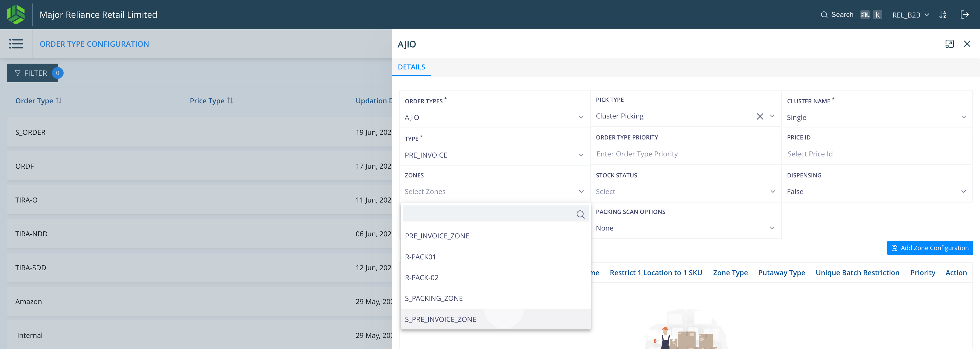980x349 pixels.
Task: Select S_PACKING_ZONE option
Action: pos(495,299)
